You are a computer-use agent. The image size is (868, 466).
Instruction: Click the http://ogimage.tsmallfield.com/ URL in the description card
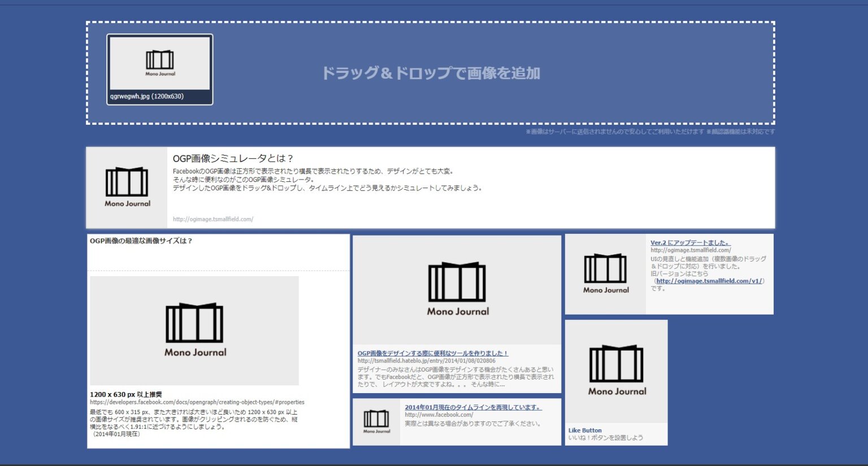(x=213, y=220)
